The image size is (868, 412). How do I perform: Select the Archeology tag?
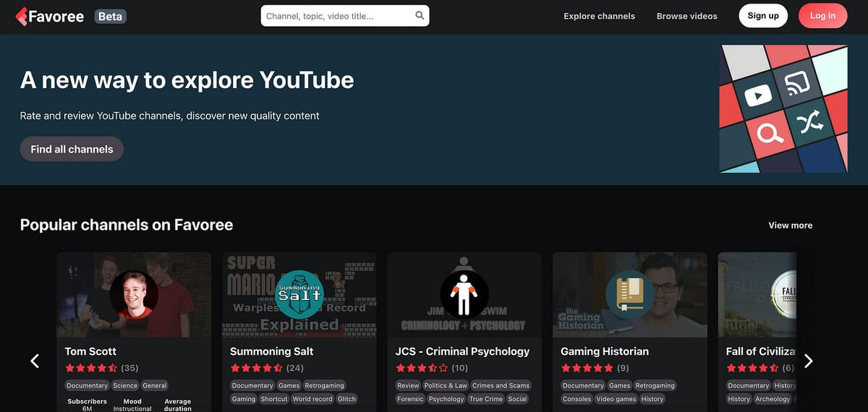(774, 399)
